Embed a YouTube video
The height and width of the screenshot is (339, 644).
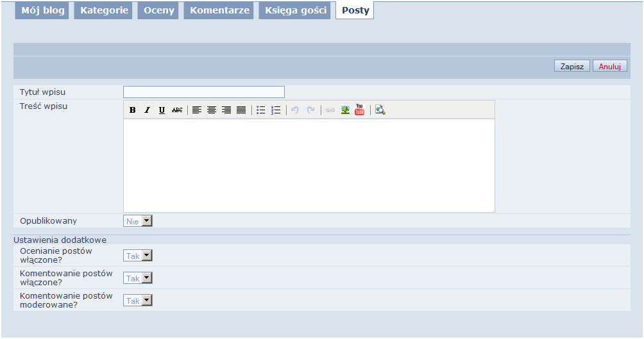tap(360, 110)
